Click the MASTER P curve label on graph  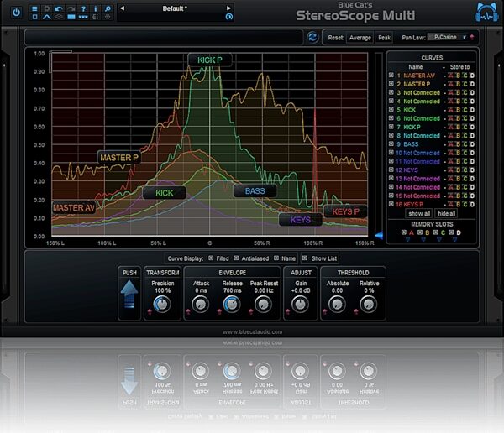(x=119, y=158)
